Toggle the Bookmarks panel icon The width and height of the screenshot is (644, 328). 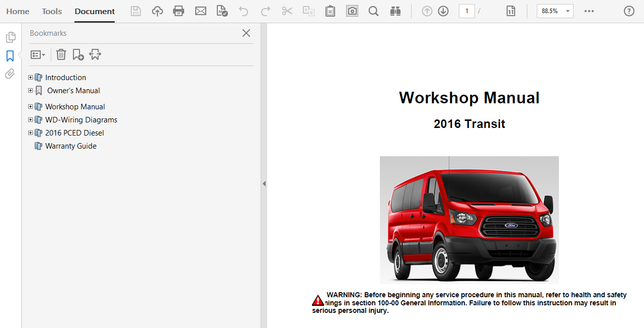[10, 56]
